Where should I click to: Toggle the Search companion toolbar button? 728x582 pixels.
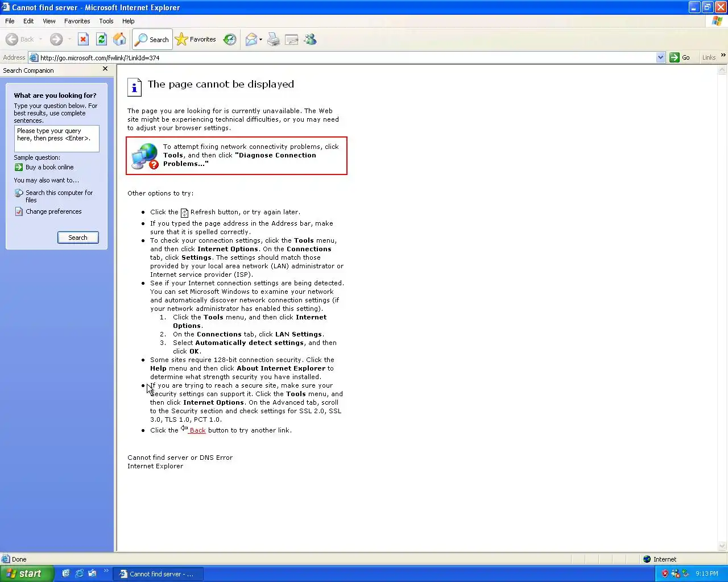coord(152,39)
